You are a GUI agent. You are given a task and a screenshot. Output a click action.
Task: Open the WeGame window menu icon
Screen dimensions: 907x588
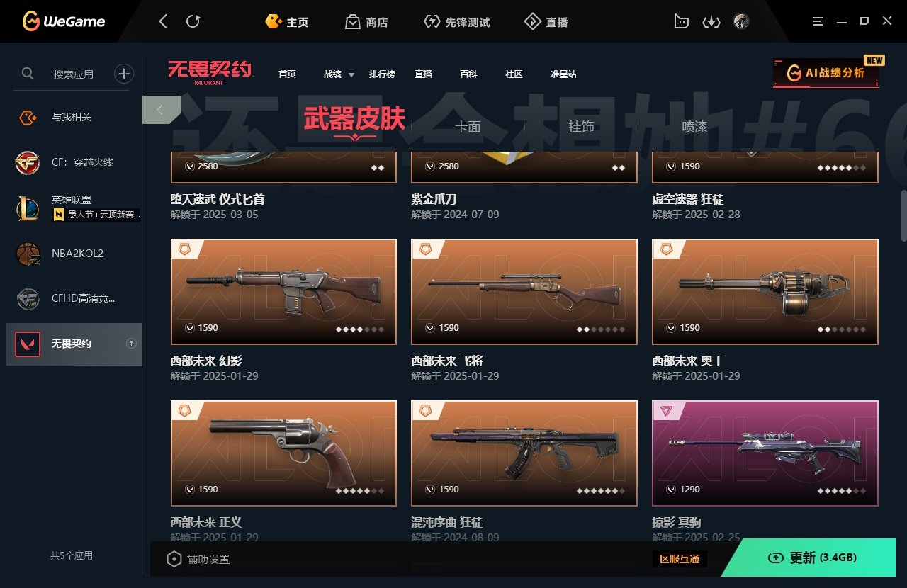[x=818, y=21]
